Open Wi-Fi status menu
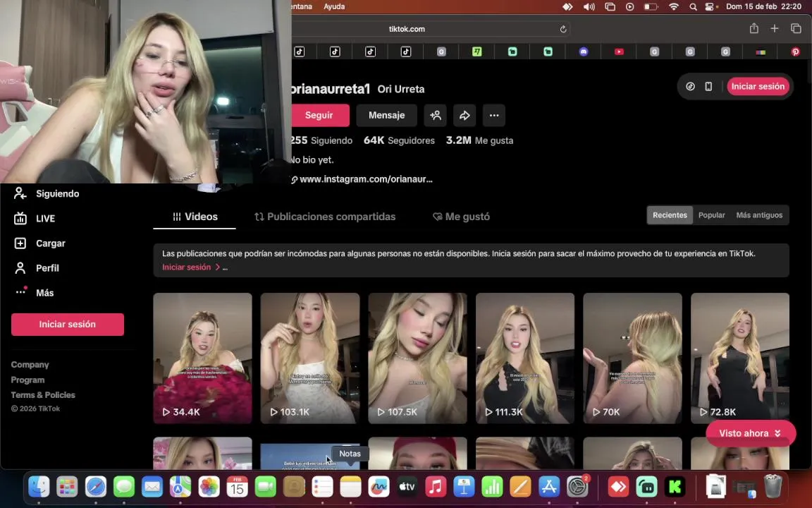The width and height of the screenshot is (812, 508). coord(674,7)
